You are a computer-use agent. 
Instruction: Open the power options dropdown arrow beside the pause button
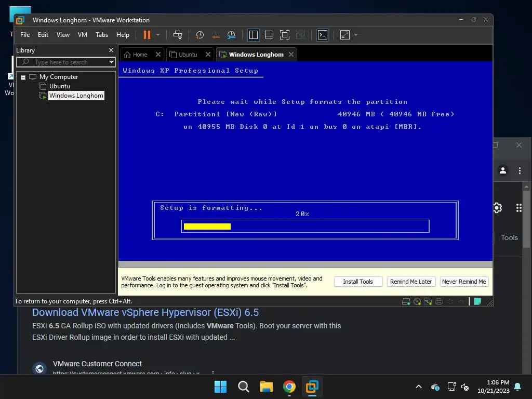point(158,35)
